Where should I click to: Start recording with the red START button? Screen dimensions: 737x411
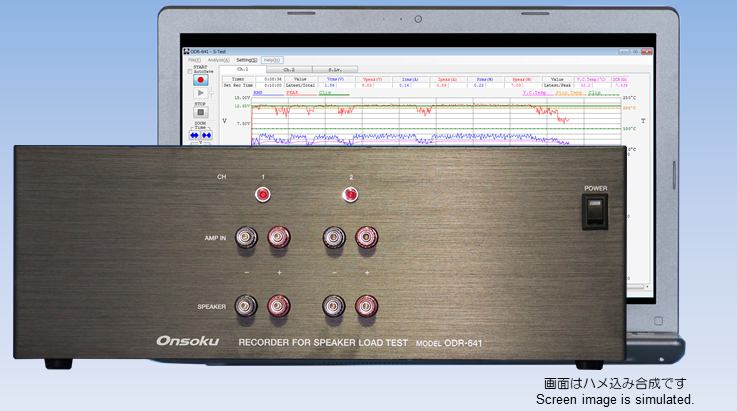click(x=201, y=80)
